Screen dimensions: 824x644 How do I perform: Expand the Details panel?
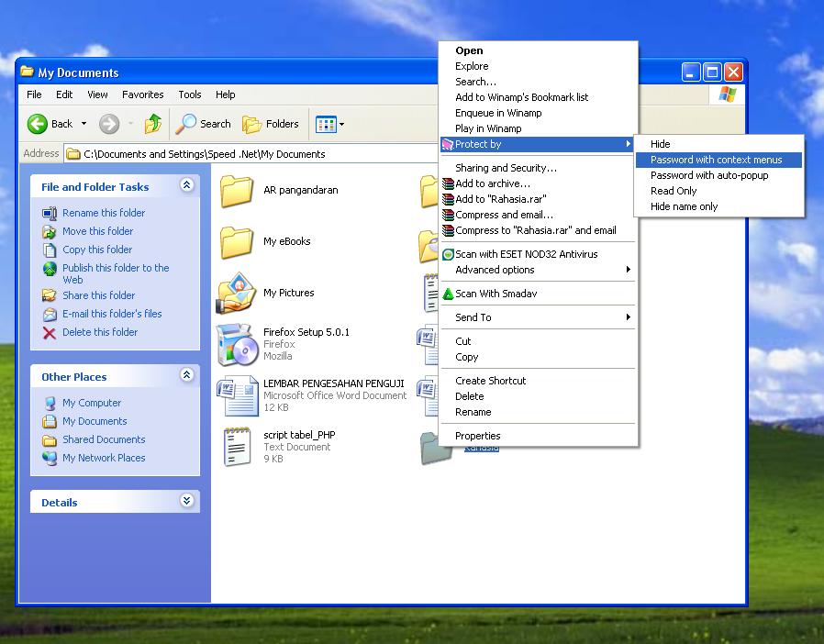186,501
